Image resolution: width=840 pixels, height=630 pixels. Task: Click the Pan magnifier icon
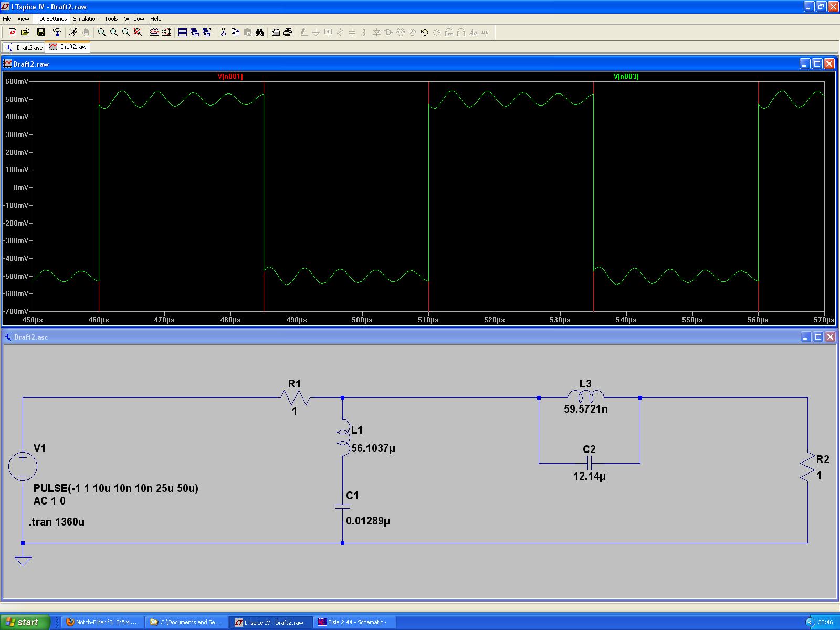(114, 33)
